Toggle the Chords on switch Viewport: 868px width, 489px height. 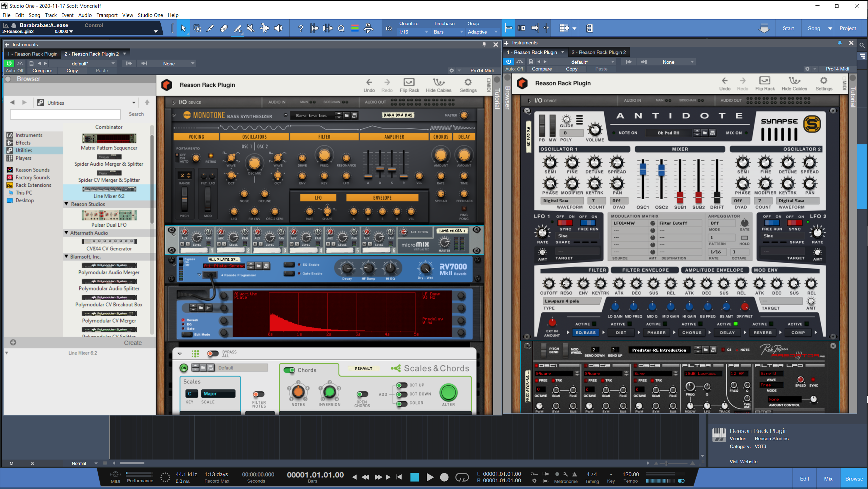click(x=289, y=370)
